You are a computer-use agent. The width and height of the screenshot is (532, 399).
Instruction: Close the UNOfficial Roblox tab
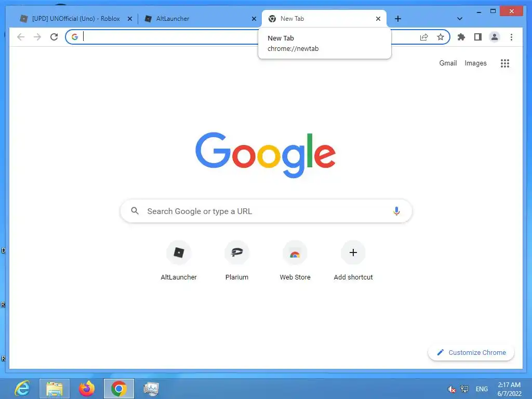coord(129,19)
